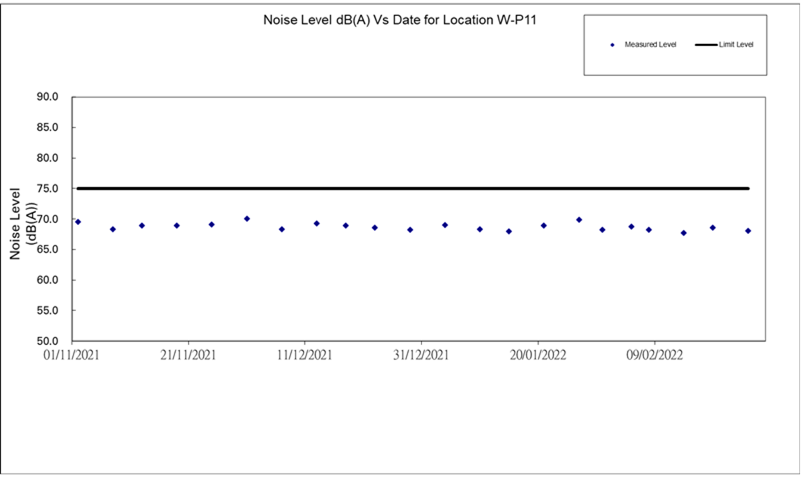Select the 09/02/2022 date on the x-axis
This screenshot has height=480, width=803.
(655, 355)
